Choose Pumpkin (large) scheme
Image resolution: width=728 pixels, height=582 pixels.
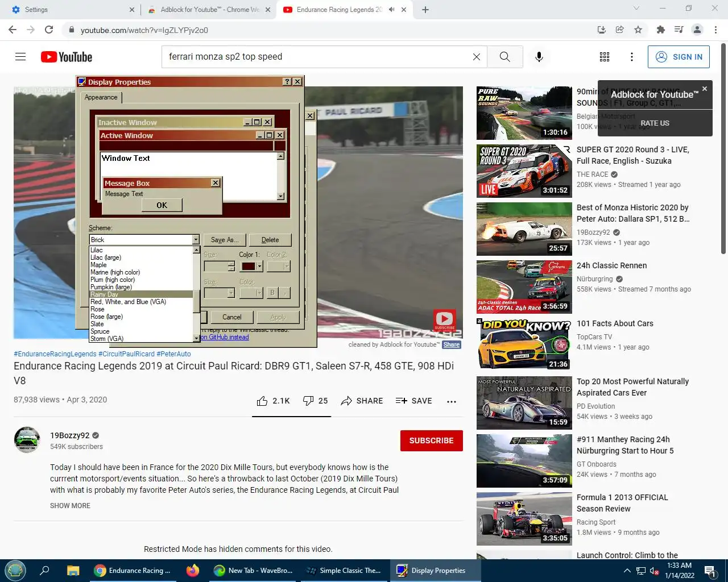[141, 287]
